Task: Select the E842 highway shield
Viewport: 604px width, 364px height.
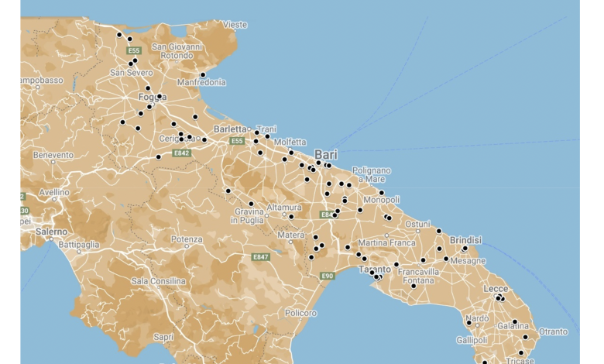Action: pos(182,153)
